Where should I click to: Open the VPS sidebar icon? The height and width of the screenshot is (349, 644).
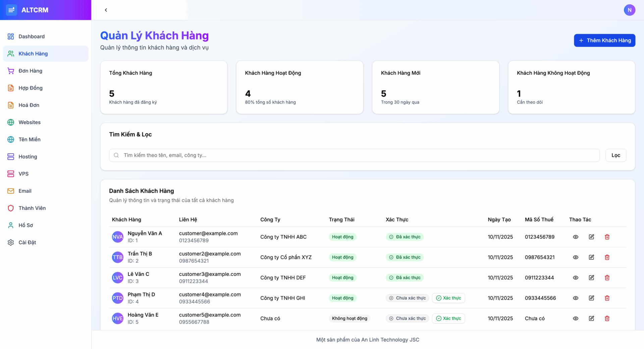[x=10, y=174]
